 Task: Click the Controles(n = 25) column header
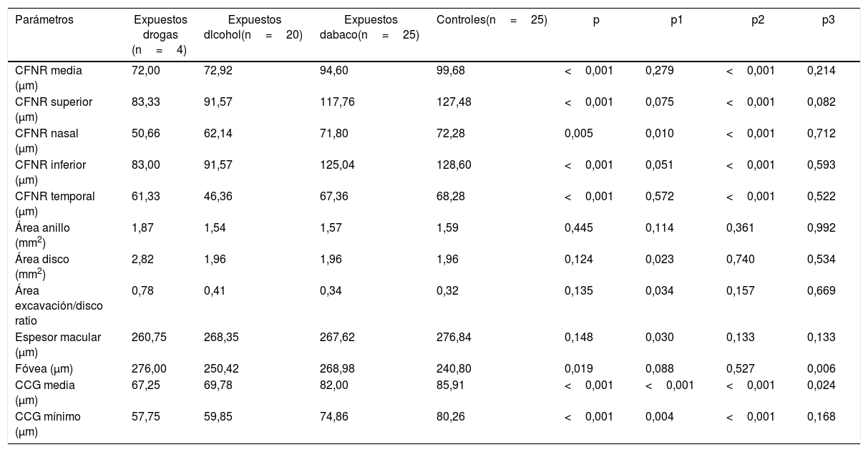492,20
